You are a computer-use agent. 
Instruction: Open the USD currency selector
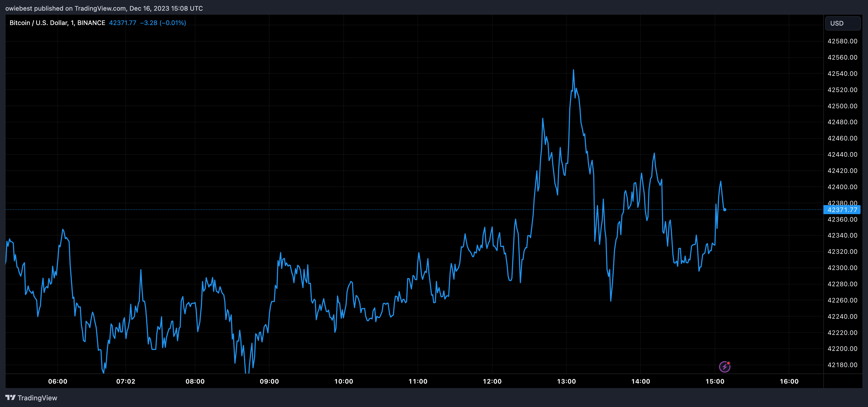pyautogui.click(x=842, y=23)
